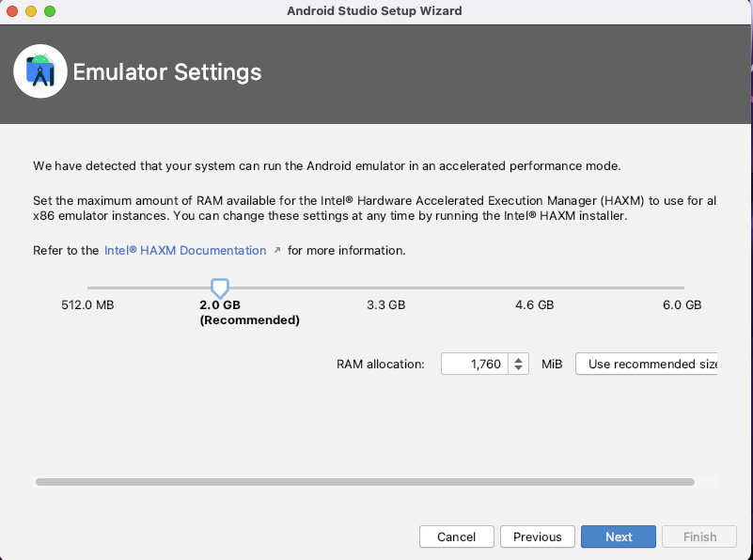Cancel the setup wizard
This screenshot has width=753, height=560.
(x=456, y=537)
